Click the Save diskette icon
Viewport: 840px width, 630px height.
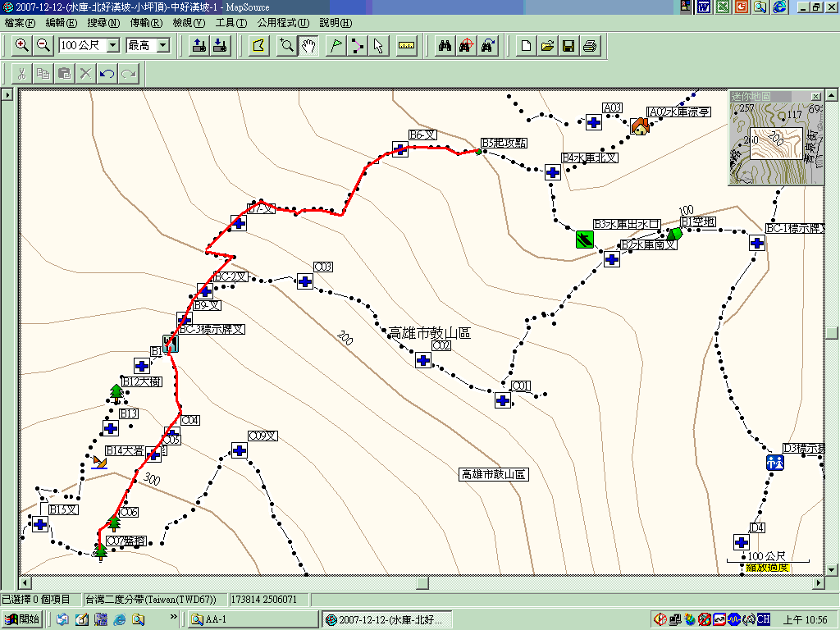(x=568, y=46)
